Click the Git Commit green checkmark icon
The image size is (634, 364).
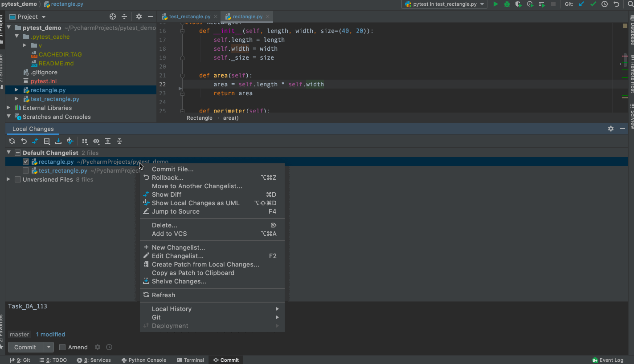tap(593, 4)
